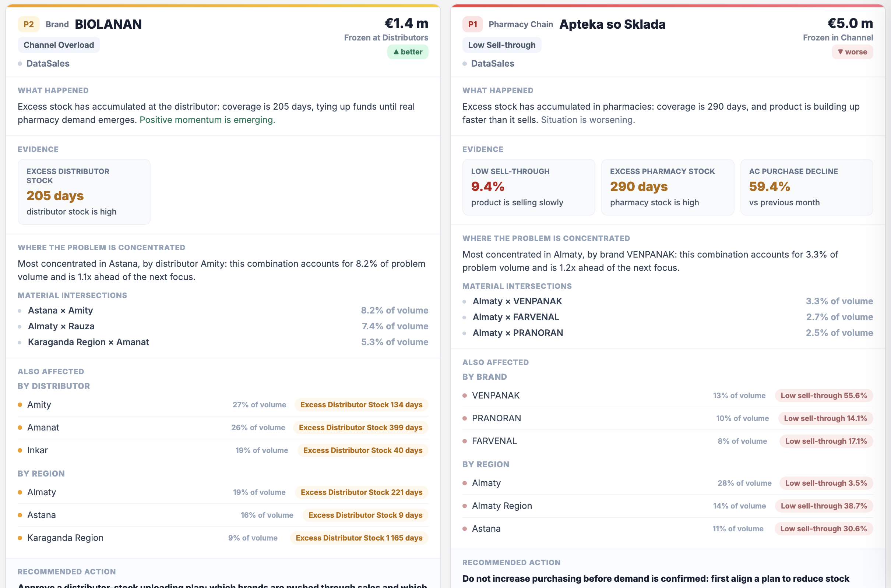Click the VENPANAK brand row
Screen dimensions: 891x588
tap(668, 396)
